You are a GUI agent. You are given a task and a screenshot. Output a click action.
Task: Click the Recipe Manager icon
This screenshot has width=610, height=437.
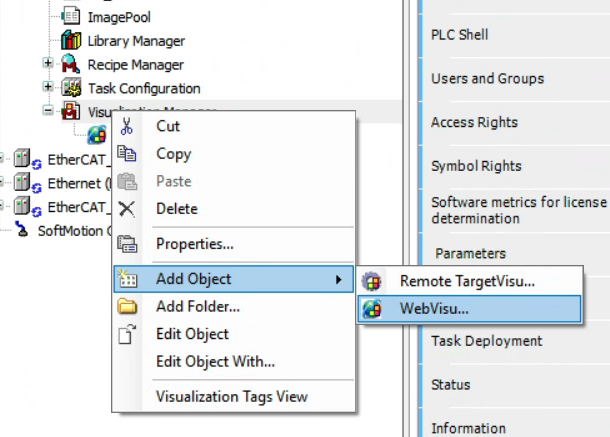coord(70,65)
